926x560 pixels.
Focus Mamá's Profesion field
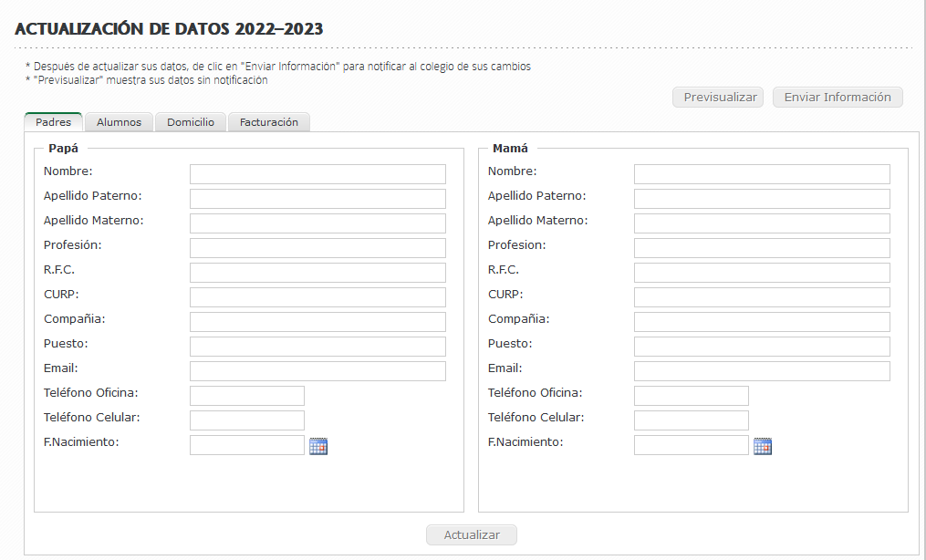click(x=762, y=248)
